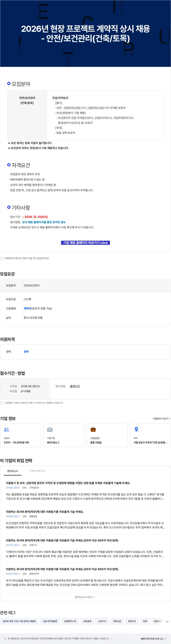Click the 중견기업 (-) company type card

[64, 435]
